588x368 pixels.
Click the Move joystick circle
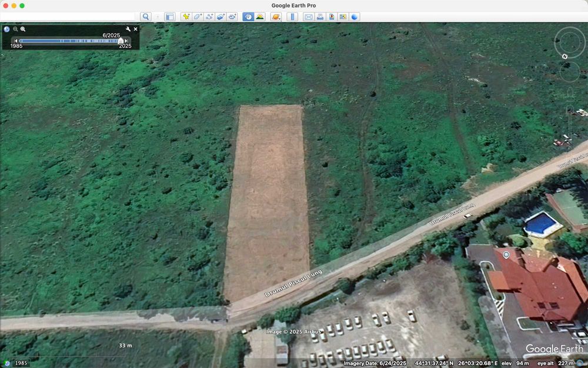(570, 72)
